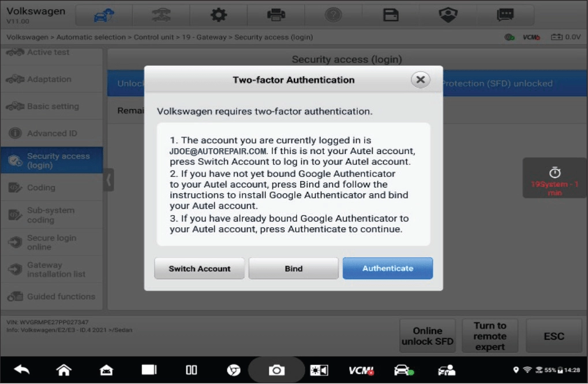
Task: Open the remote support shield icon
Action: pos(448,15)
